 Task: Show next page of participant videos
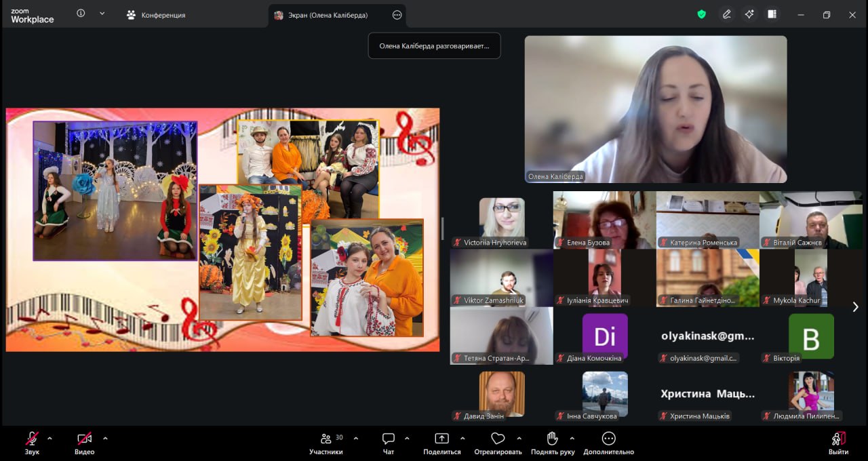tap(856, 307)
